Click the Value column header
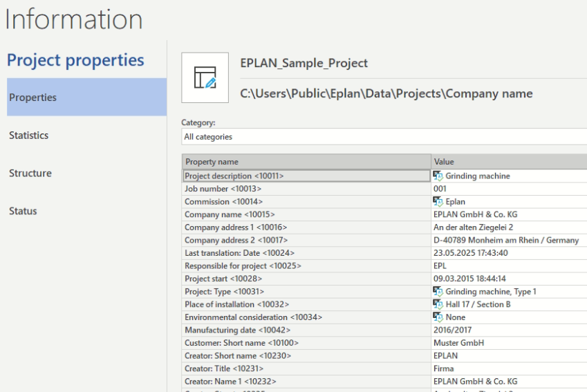 (509, 162)
